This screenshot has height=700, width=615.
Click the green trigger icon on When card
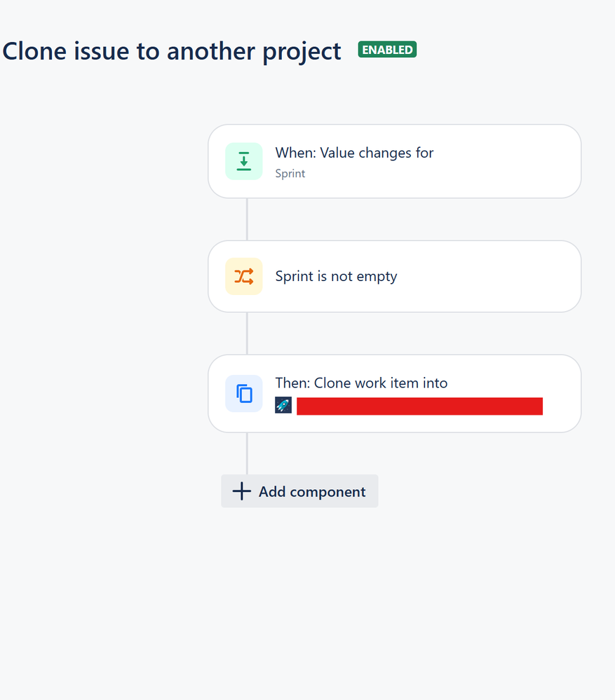pyautogui.click(x=244, y=161)
